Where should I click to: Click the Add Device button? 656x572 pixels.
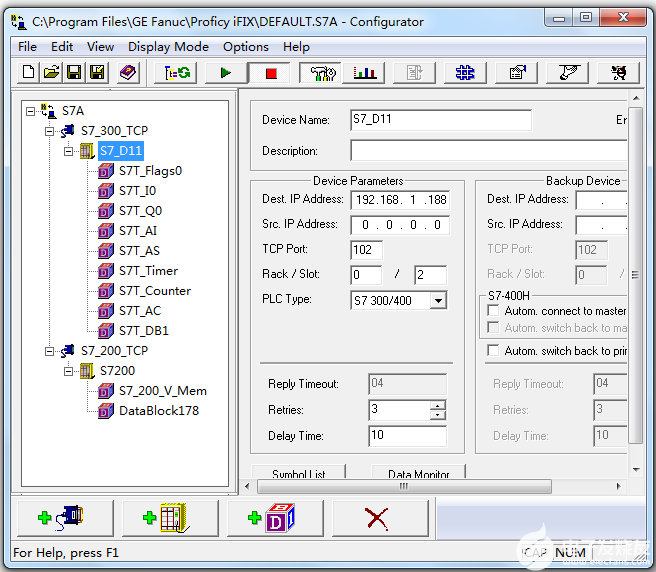170,518
